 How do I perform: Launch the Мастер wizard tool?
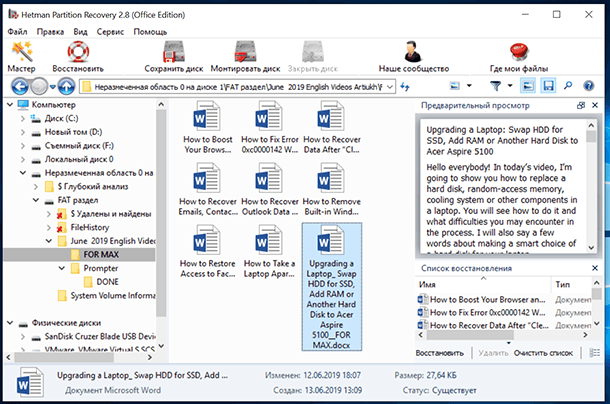point(21,57)
